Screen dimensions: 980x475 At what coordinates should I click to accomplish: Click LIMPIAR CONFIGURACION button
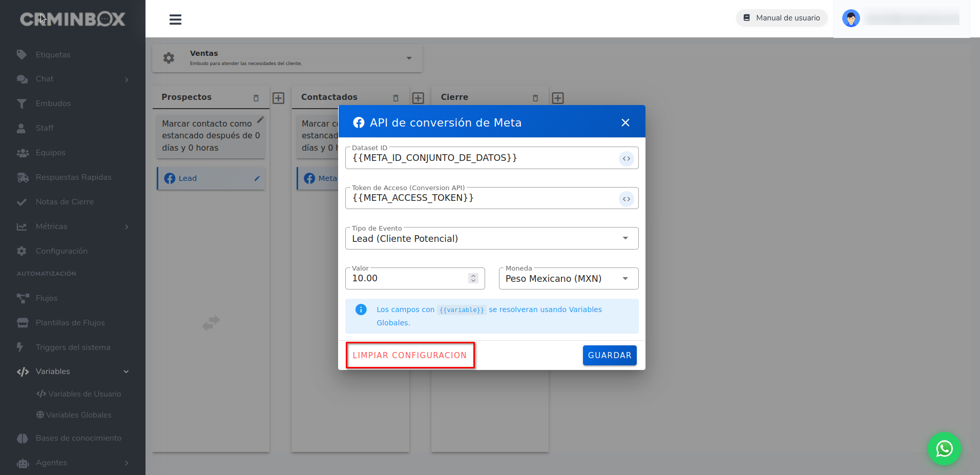click(x=409, y=355)
